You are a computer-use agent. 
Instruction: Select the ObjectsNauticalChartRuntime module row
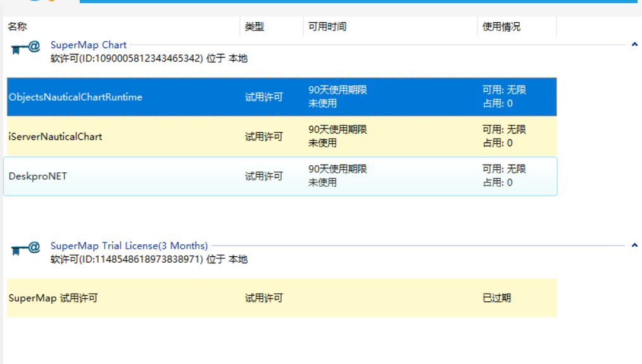click(x=75, y=97)
